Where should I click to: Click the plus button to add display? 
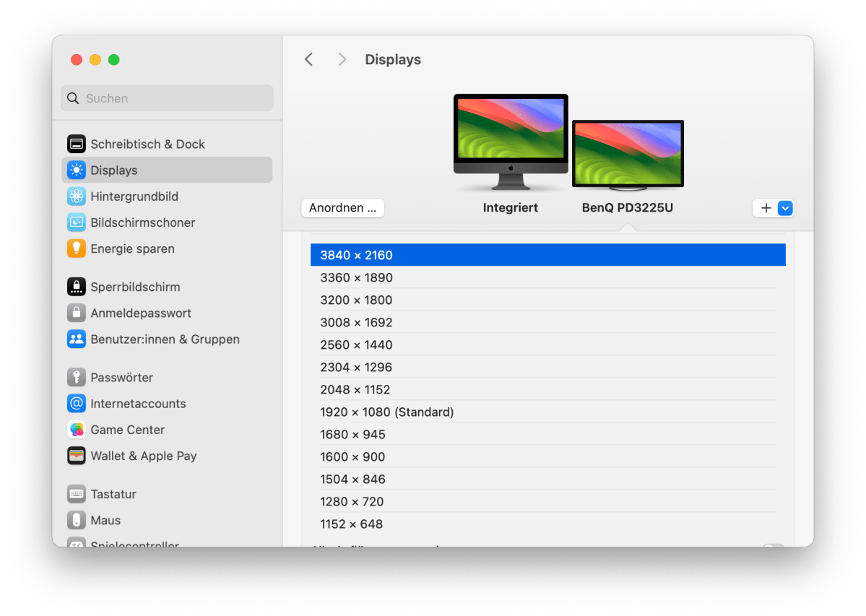(766, 208)
